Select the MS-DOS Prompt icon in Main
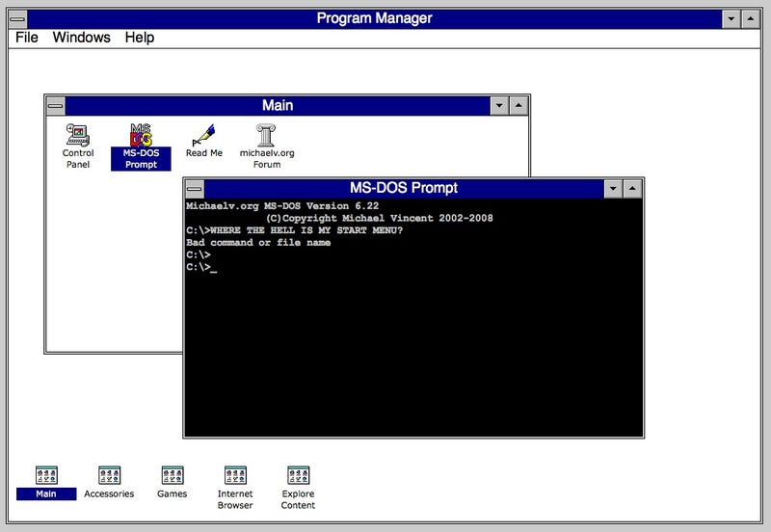This screenshot has height=532, width=771. coord(141,146)
